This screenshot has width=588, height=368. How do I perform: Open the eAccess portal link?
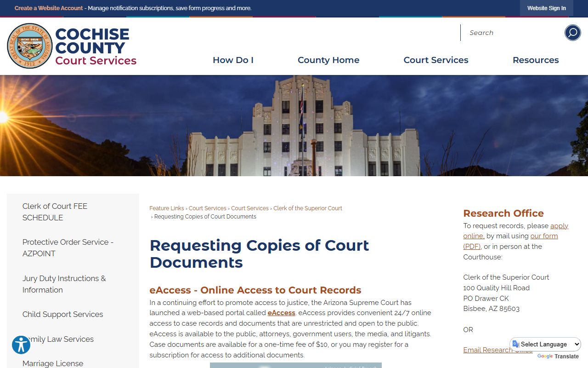tap(281, 313)
